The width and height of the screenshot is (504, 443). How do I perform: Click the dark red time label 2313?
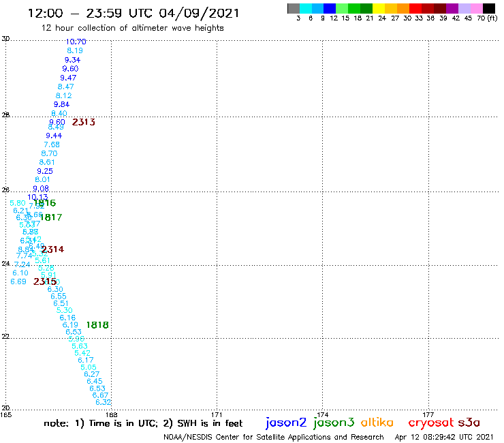coord(84,122)
